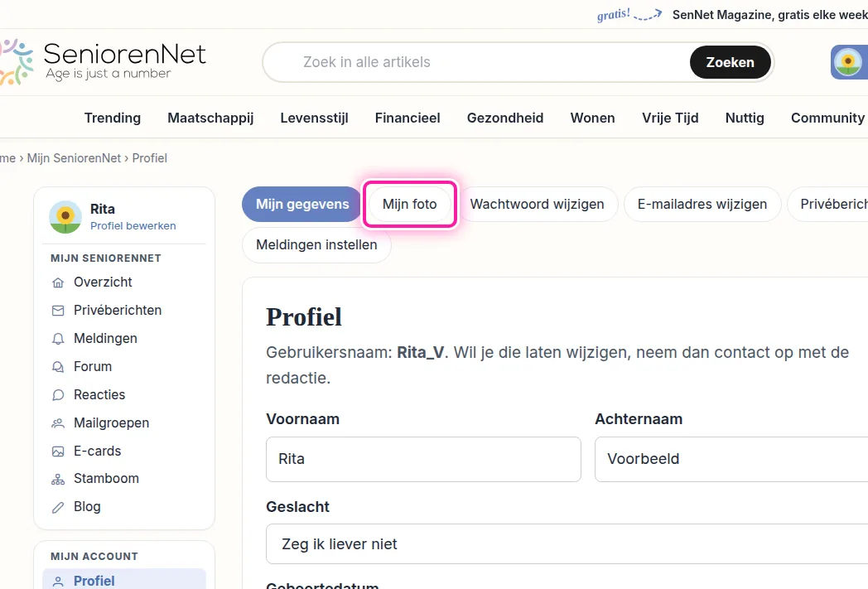
Task: Open the sunflower avatar in the header
Action: tap(849, 62)
